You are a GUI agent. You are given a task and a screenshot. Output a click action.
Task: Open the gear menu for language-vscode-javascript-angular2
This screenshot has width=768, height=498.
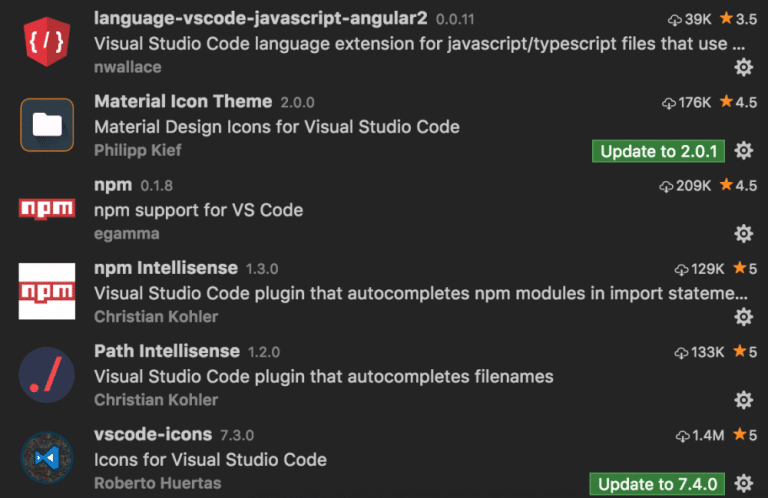pyautogui.click(x=744, y=67)
